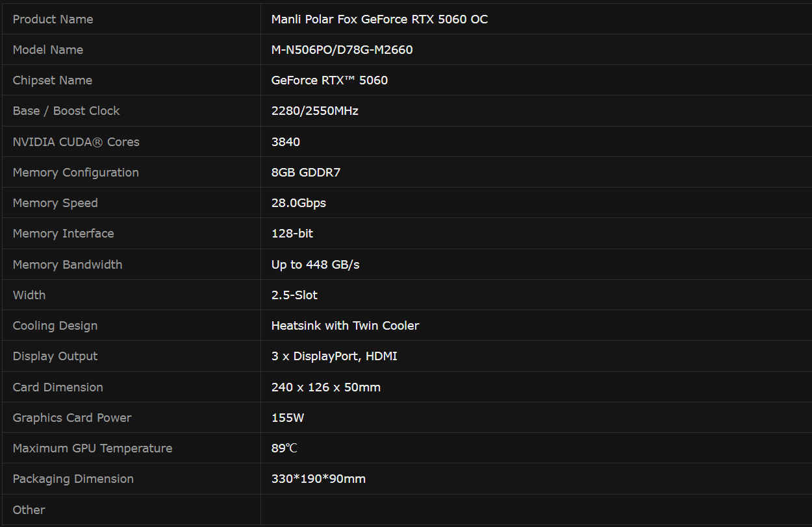This screenshot has height=527, width=812.
Task: Select the 2280/2550MHz clock value
Action: [314, 111]
